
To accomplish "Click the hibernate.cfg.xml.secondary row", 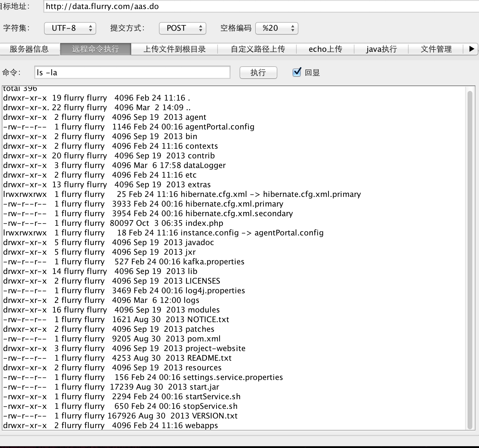I will [148, 213].
